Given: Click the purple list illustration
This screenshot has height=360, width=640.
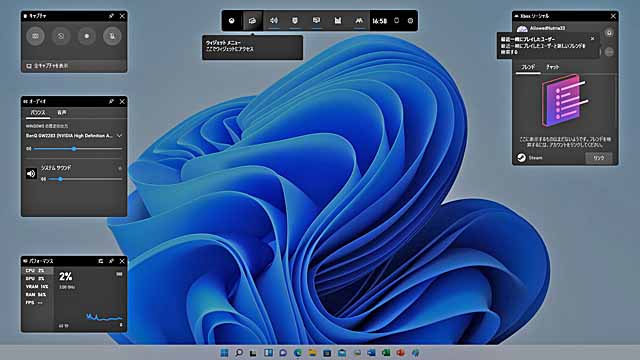Looking at the screenshot, I should click(565, 100).
